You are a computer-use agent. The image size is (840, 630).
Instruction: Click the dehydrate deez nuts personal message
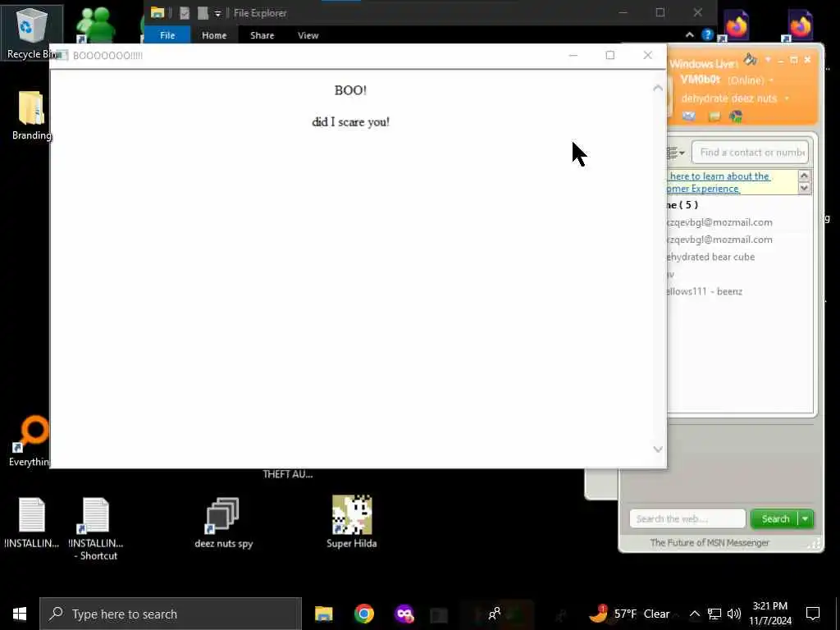pos(728,98)
